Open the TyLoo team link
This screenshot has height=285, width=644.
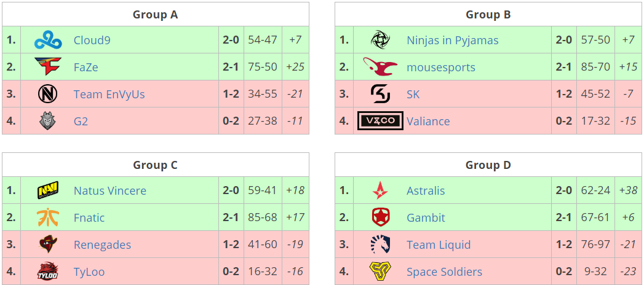(x=89, y=272)
